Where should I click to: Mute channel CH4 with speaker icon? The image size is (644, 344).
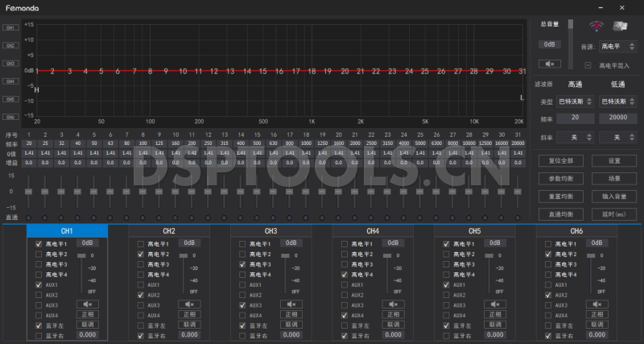393,305
